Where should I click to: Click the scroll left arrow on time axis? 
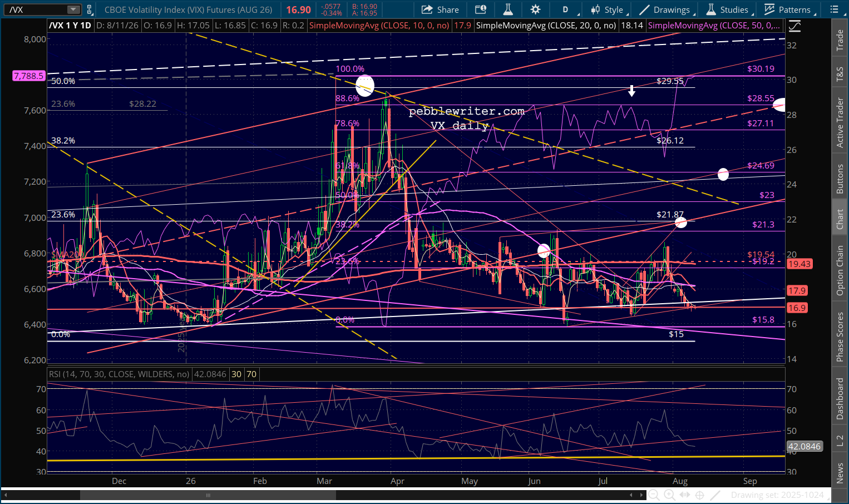point(631,495)
